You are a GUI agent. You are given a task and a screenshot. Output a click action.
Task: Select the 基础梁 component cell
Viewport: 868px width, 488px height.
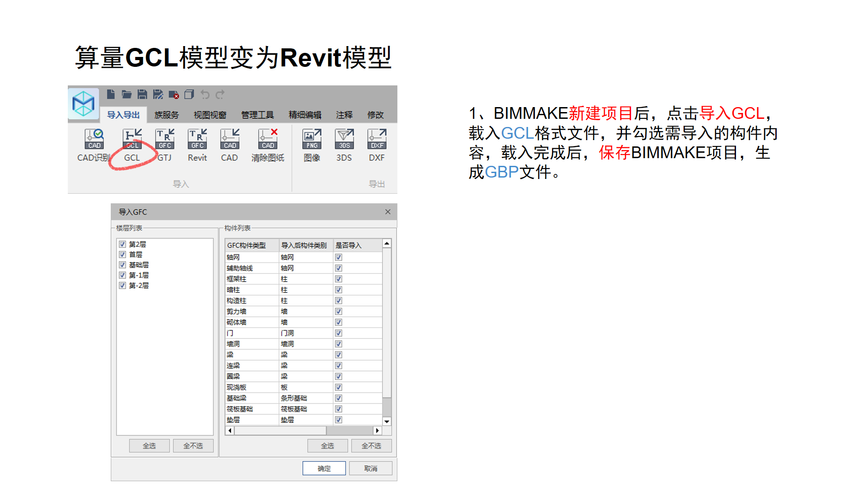252,398
